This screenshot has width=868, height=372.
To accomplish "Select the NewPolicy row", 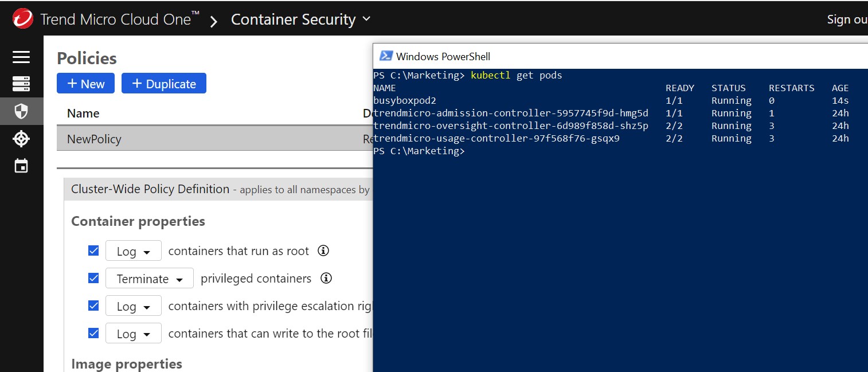I will click(x=214, y=139).
